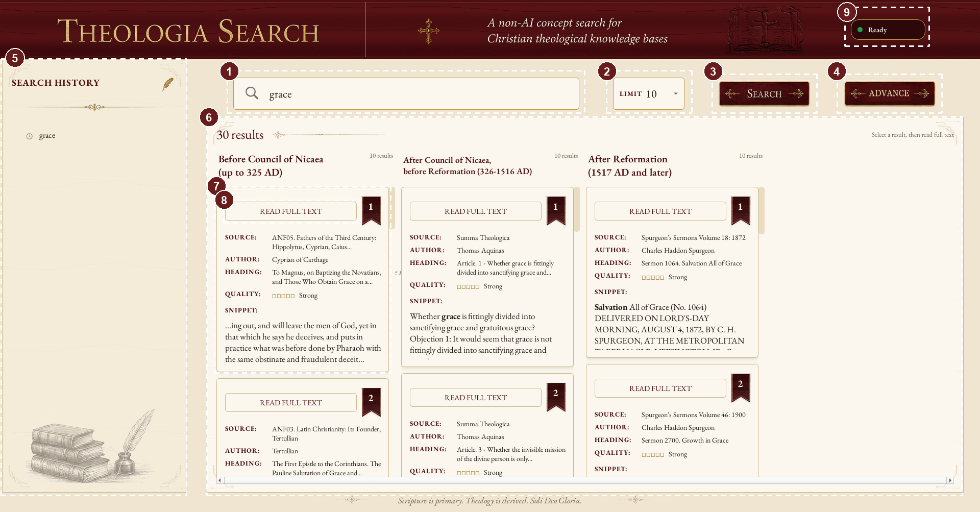Open the Advance search button
980x512 pixels.
890,93
